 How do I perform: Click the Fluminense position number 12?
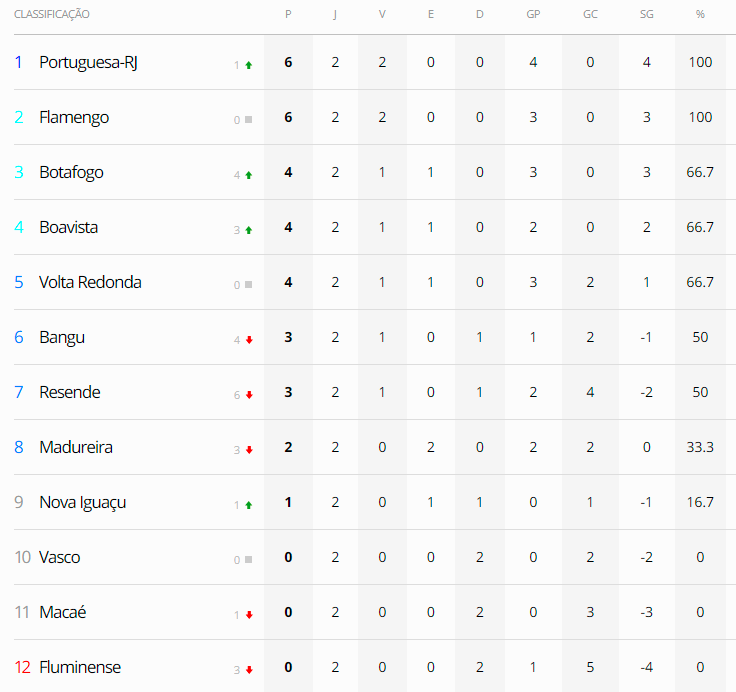pyautogui.click(x=23, y=667)
